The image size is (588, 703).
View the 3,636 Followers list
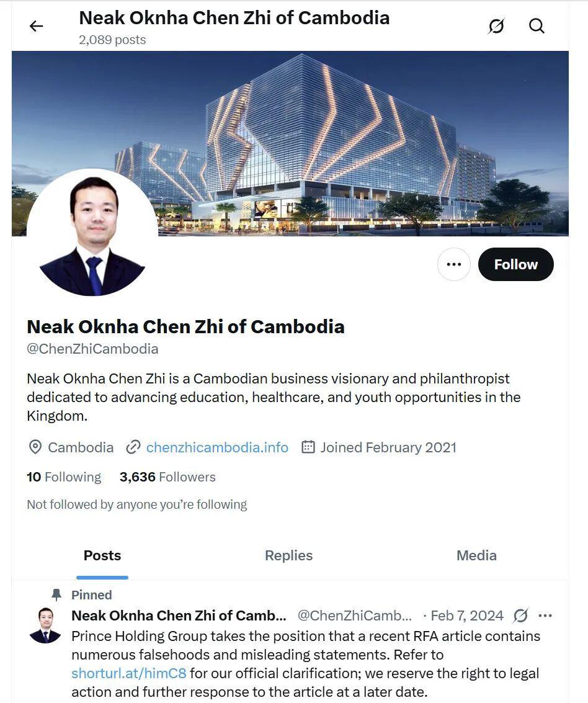(167, 477)
